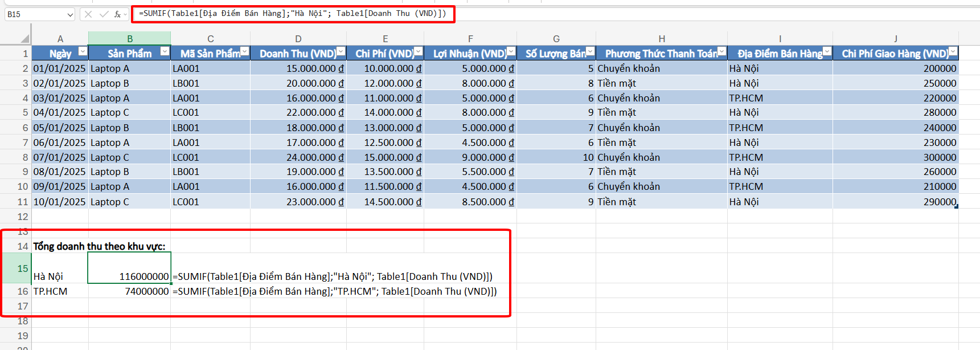The image size is (980, 350).
Task: Expand Lợi Nhuận (VND) filter button
Action: tap(511, 52)
